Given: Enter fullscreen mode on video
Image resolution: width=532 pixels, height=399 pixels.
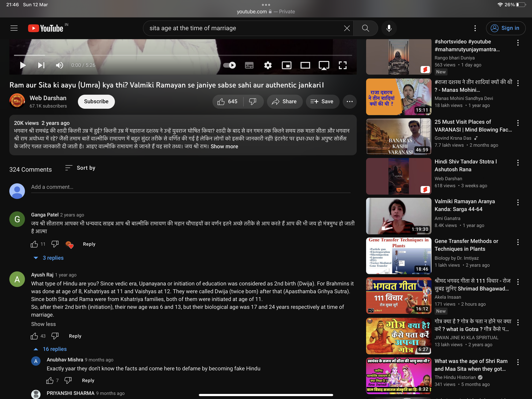Looking at the screenshot, I should coord(343,65).
